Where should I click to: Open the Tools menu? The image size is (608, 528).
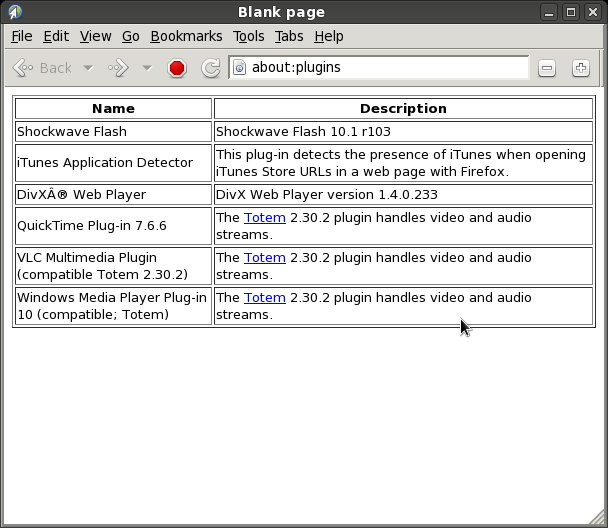coord(249,36)
